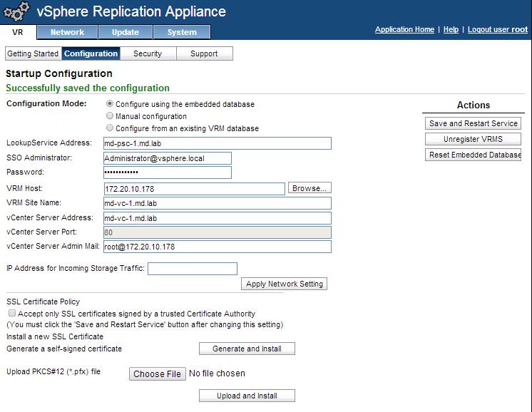Focus the SSO Administrator field

click(168, 158)
